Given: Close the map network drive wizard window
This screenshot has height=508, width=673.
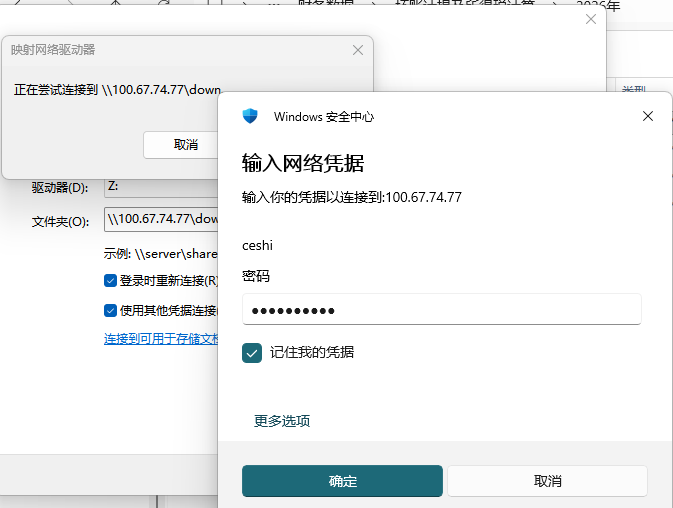Looking at the screenshot, I should [x=591, y=19].
